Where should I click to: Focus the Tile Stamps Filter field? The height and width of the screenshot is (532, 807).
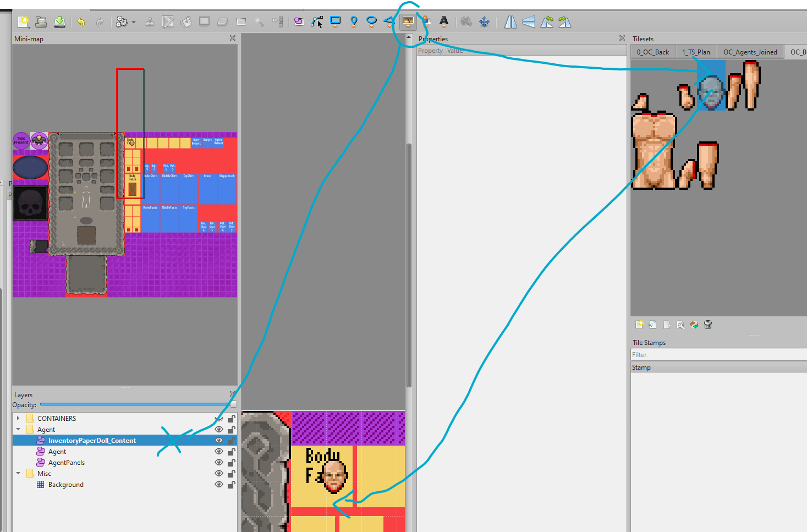718,355
